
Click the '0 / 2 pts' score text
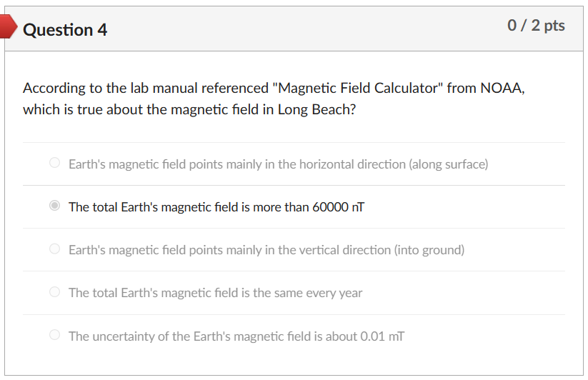tap(536, 26)
